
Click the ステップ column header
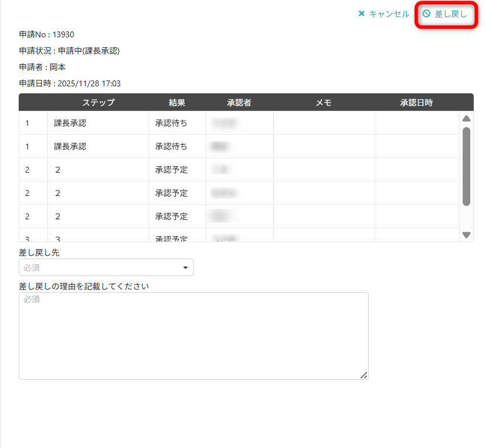(98, 103)
